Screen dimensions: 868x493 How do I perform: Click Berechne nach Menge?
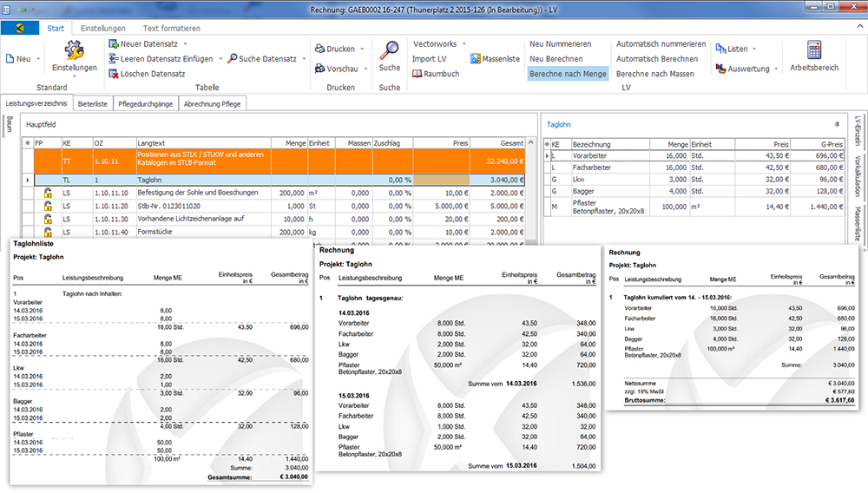point(568,74)
